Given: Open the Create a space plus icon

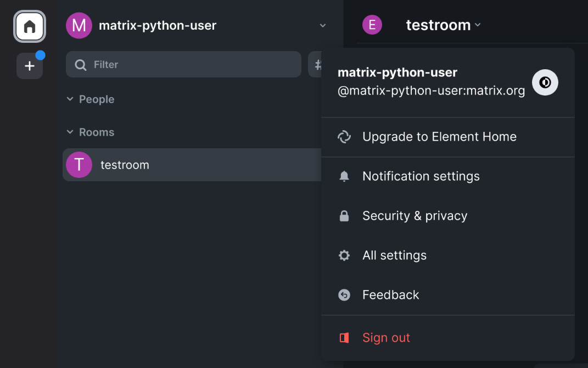Looking at the screenshot, I should pyautogui.click(x=29, y=65).
